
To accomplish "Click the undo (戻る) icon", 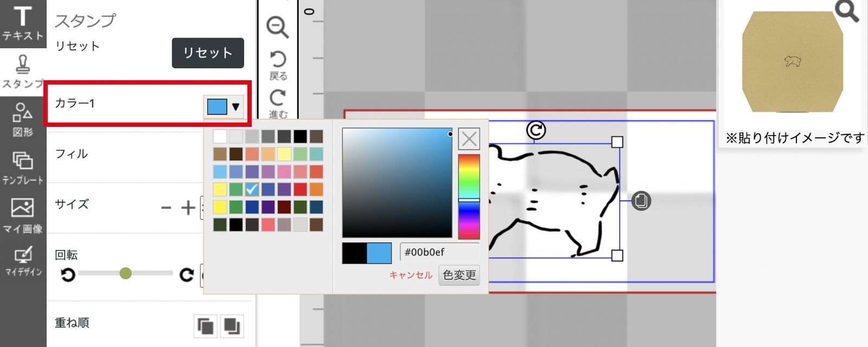I will (278, 65).
